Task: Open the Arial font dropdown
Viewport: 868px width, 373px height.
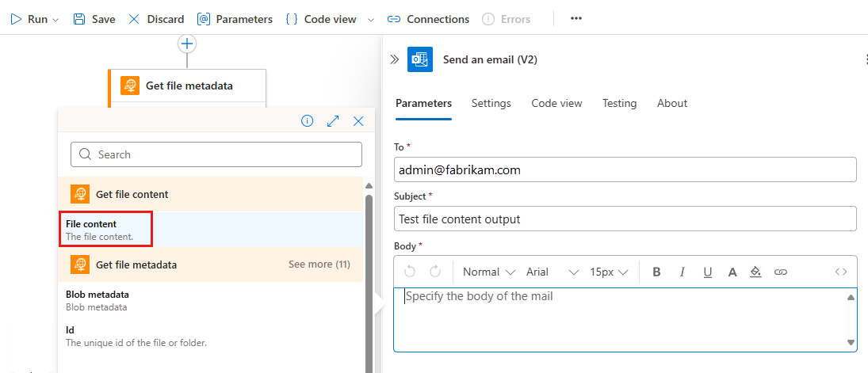Action: point(552,272)
